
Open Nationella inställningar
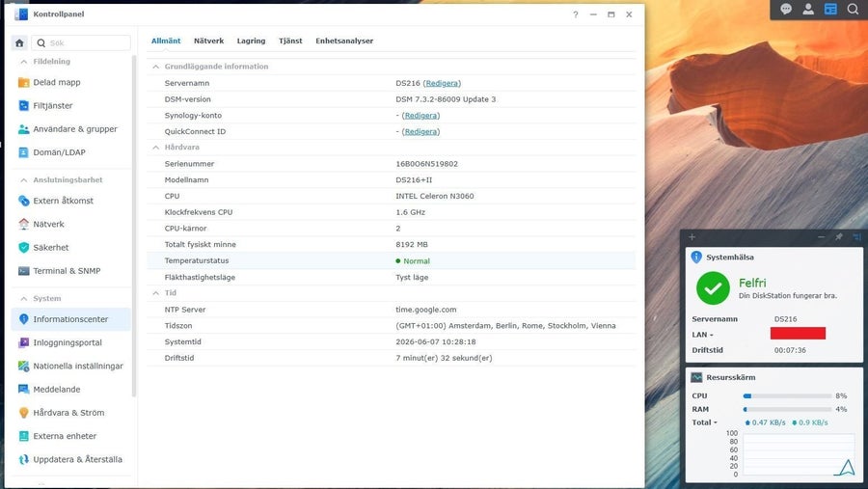[70, 367]
